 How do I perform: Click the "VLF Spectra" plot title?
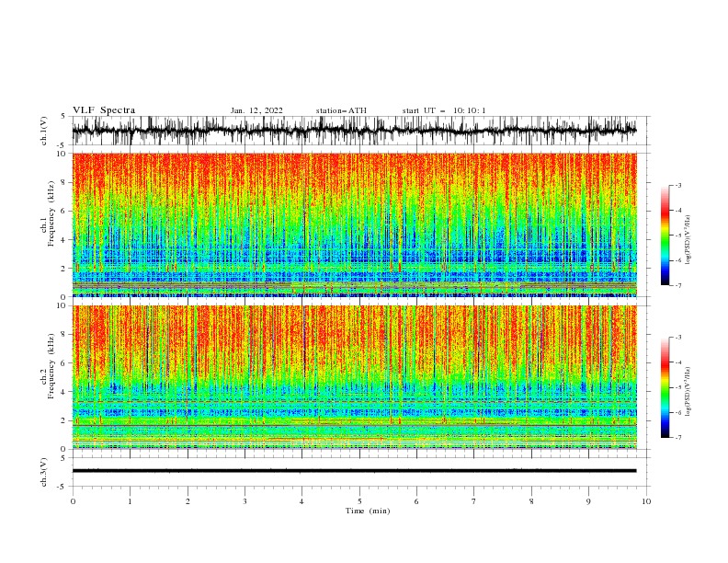coord(104,110)
